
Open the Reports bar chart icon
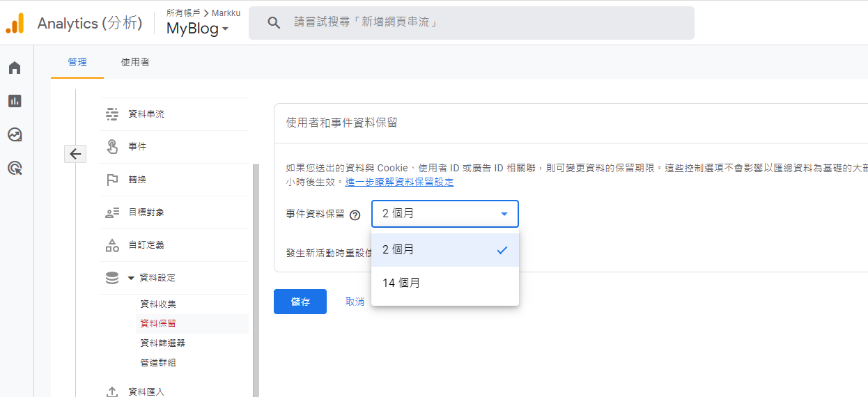15,101
